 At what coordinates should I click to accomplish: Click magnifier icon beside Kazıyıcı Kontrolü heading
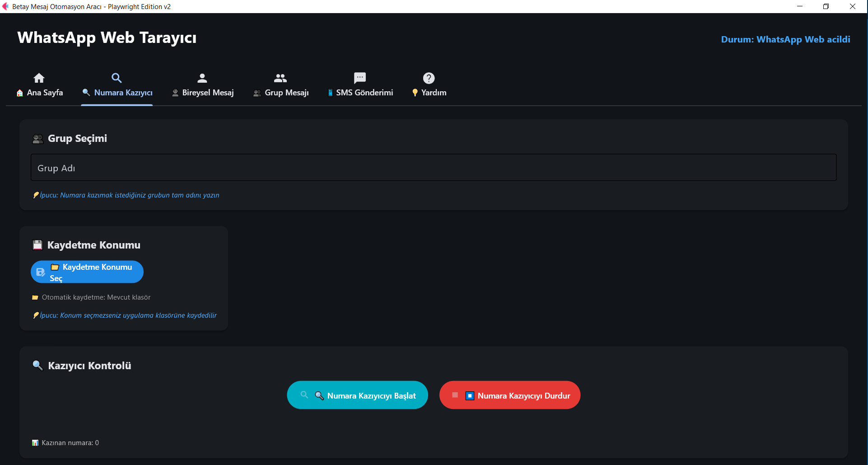(x=37, y=365)
